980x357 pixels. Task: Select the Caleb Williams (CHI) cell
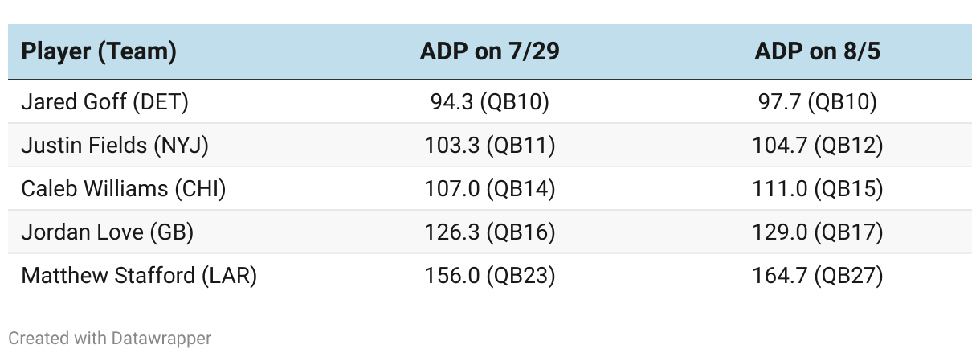(x=123, y=189)
